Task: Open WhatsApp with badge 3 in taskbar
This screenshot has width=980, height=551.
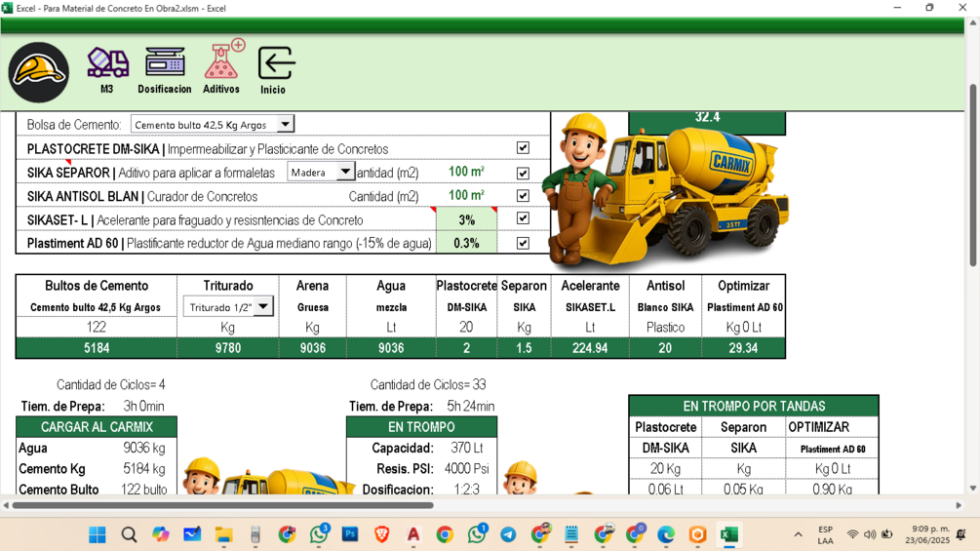Action: [319, 534]
